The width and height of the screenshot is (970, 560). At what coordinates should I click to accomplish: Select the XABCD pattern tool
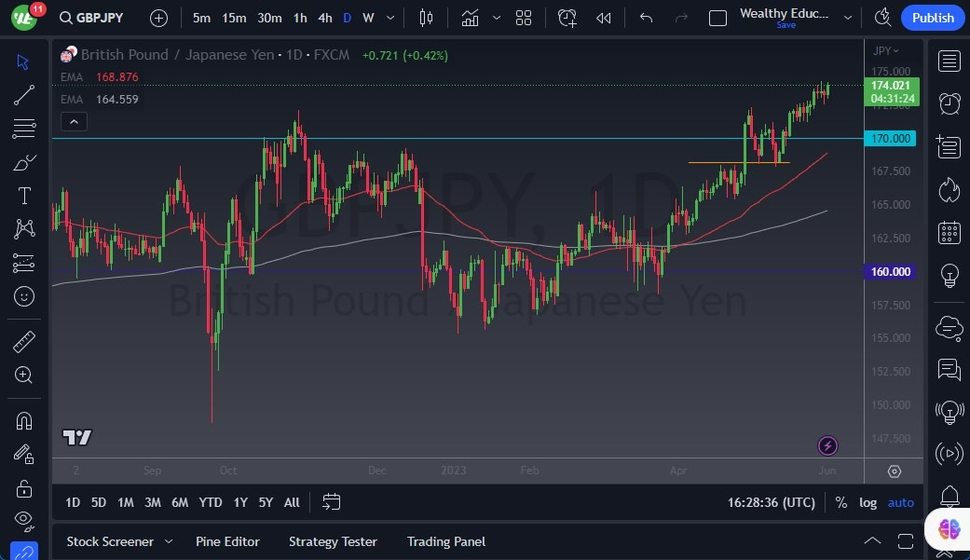click(x=23, y=228)
